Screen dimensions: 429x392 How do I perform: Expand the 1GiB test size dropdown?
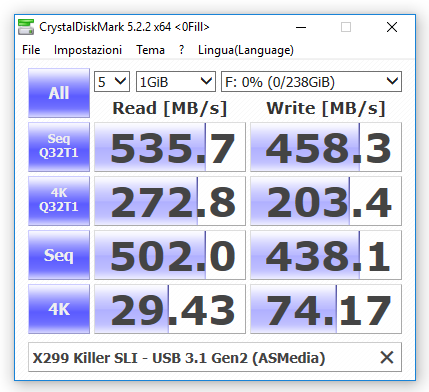176,82
